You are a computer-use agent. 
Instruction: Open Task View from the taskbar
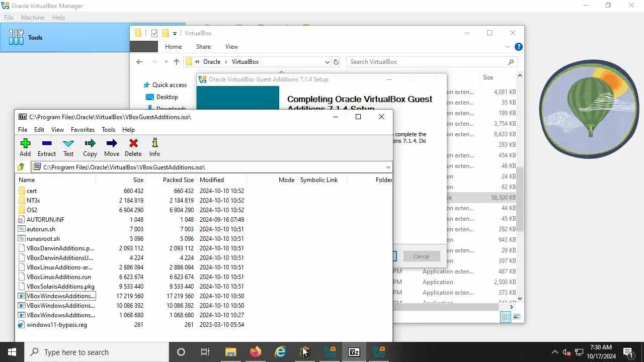tap(205, 352)
